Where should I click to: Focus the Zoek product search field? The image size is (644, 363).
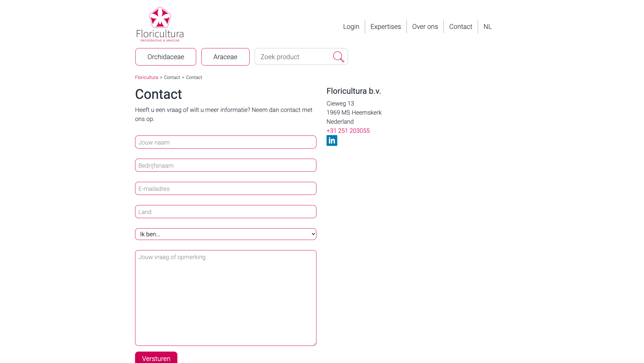tap(292, 57)
